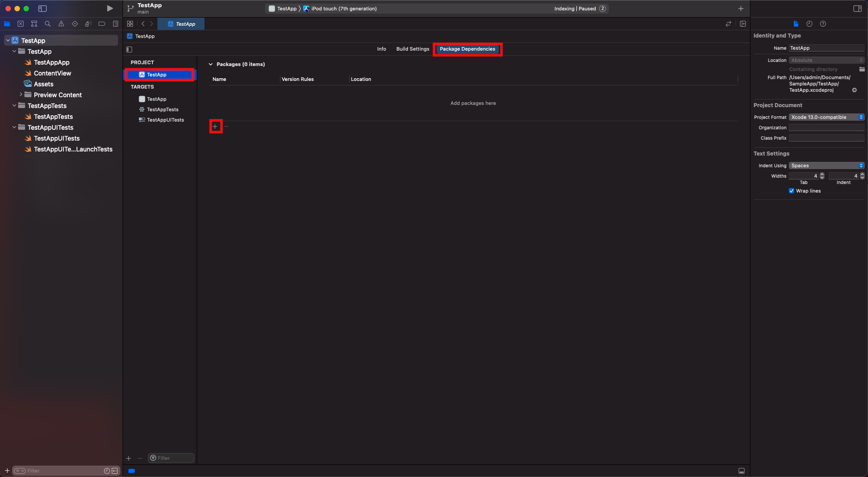Collapse the TestAppUITests folder
This screenshot has width=868, height=477.
pyautogui.click(x=14, y=127)
